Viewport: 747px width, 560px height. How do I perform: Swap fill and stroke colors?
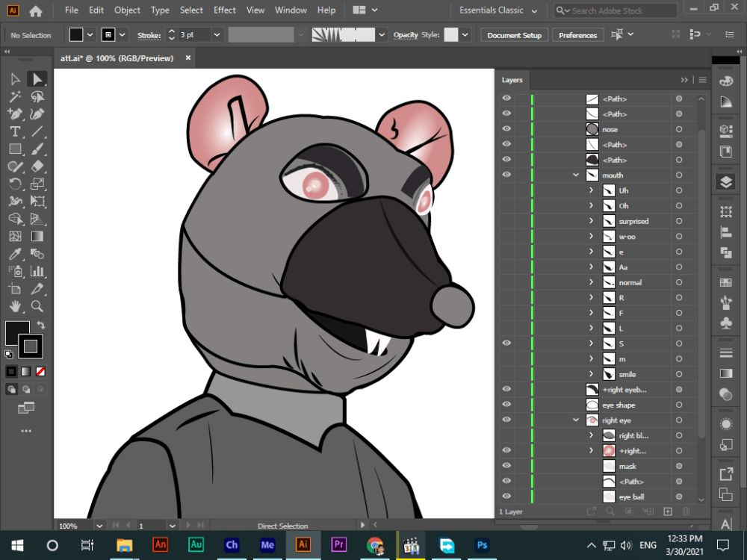[x=41, y=326]
